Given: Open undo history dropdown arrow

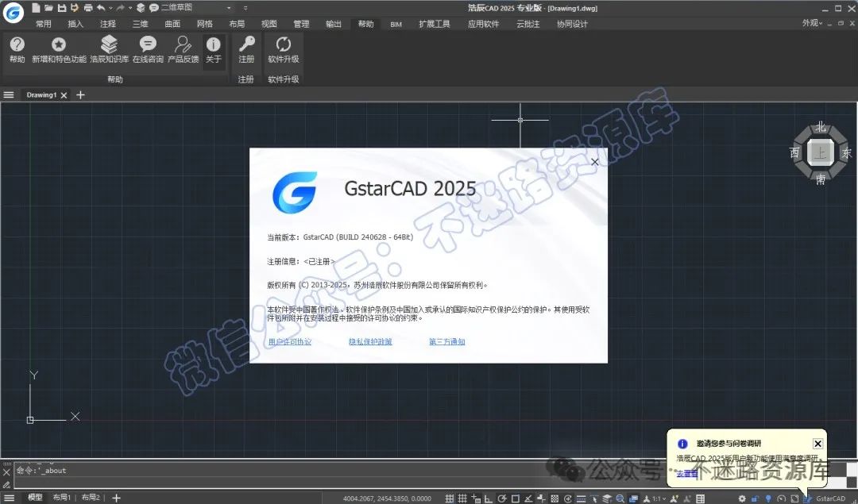Looking at the screenshot, I should coord(110,8).
